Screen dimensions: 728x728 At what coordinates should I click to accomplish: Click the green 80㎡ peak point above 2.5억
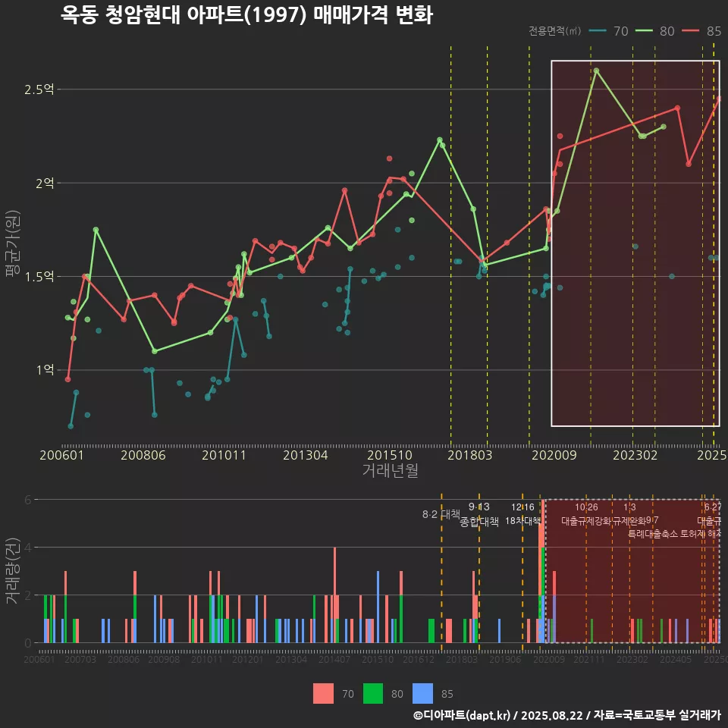coord(596,71)
